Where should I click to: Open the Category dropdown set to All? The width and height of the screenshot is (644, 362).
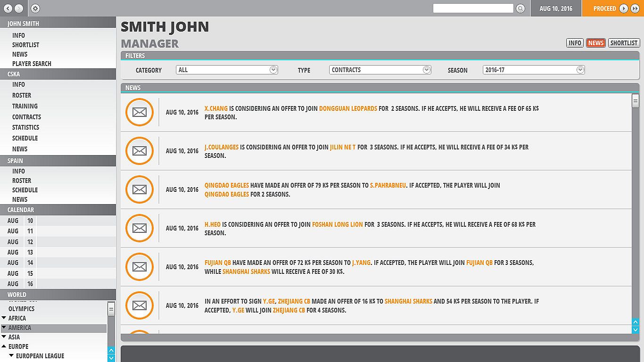(x=227, y=70)
